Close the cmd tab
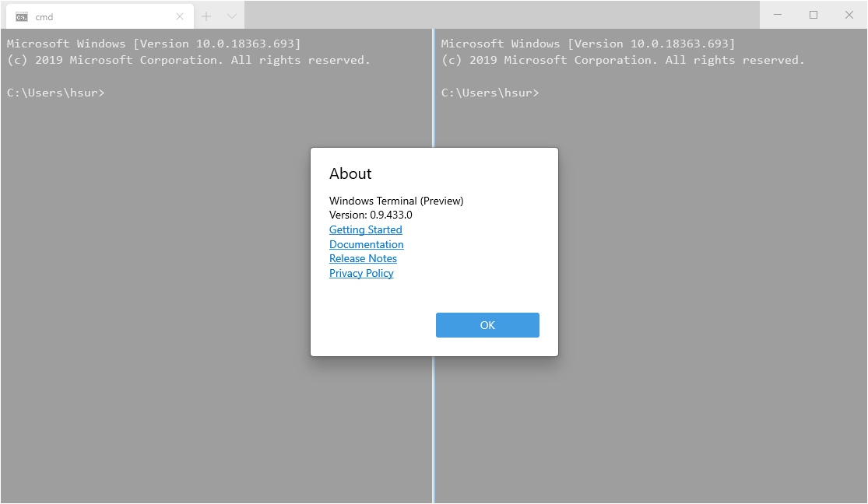The height and width of the screenshot is (504, 868). pos(180,16)
